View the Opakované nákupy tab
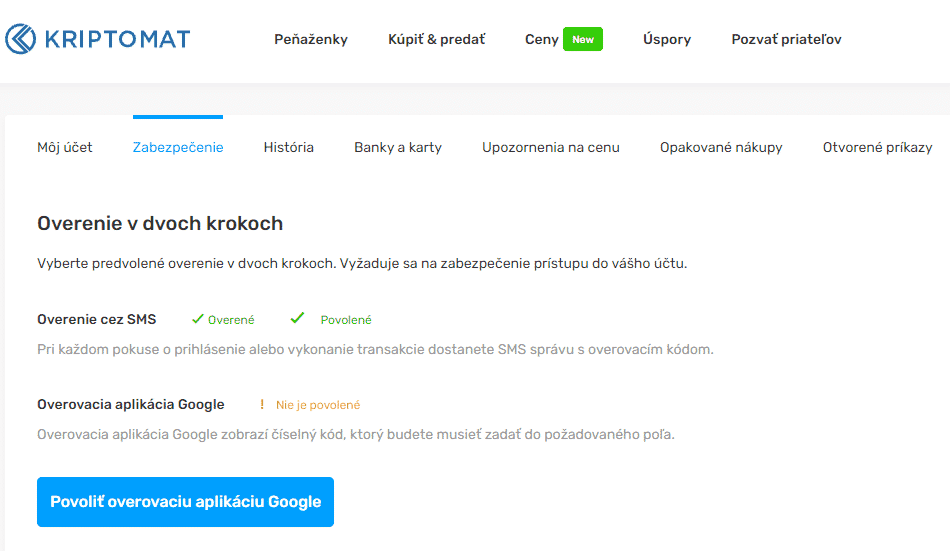The height and width of the screenshot is (551, 950). [721, 147]
